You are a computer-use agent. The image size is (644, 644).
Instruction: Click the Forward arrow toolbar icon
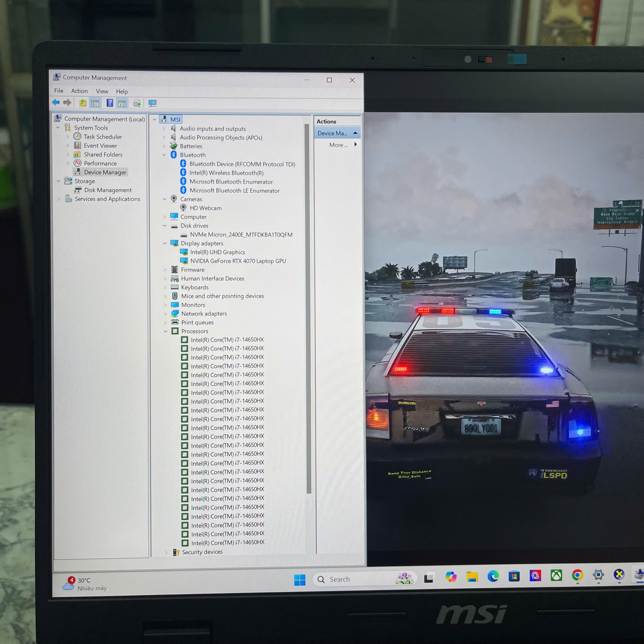67,103
